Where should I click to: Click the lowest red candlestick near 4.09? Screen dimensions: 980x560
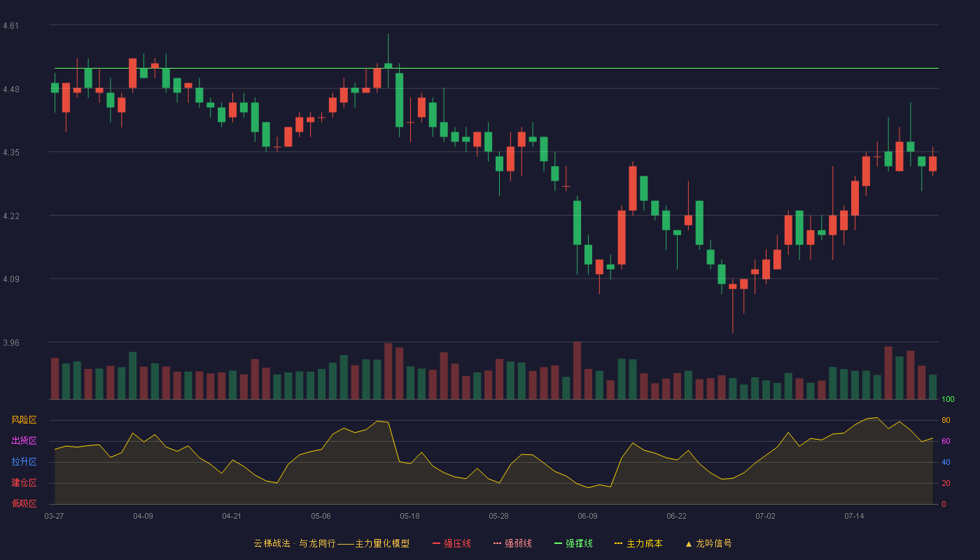[x=732, y=286]
